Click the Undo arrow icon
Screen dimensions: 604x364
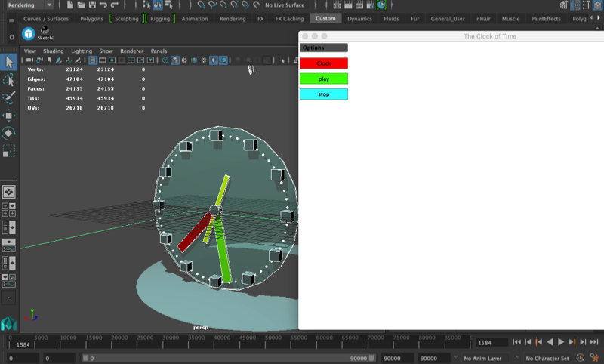point(103,5)
